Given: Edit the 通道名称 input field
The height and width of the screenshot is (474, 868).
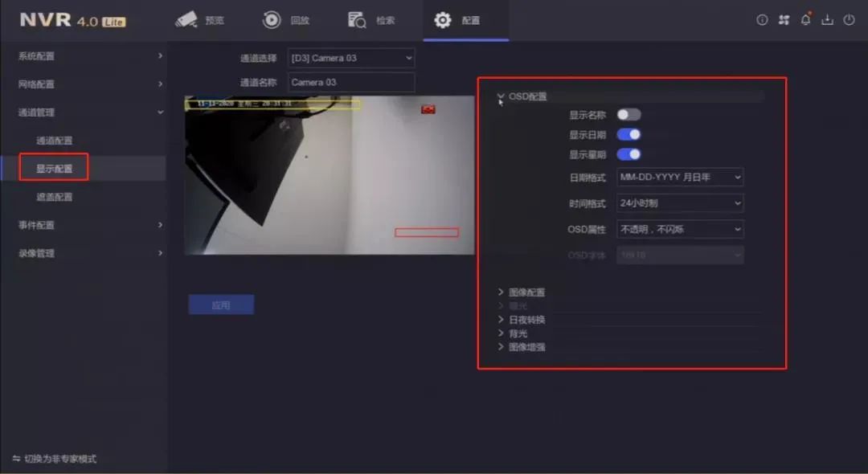Looking at the screenshot, I should [351, 82].
